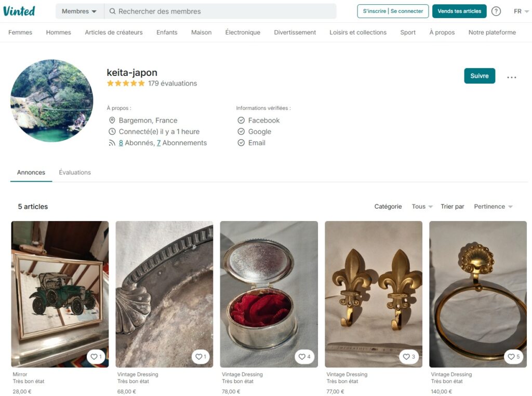Click the search magnifier icon
This screenshot has height=396, width=532.
[112, 11]
